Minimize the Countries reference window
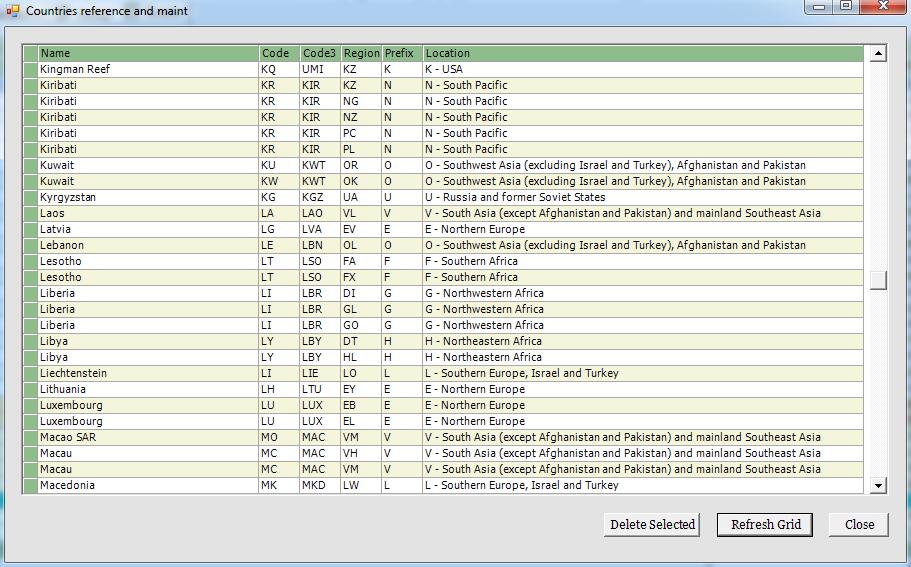911x567 pixels. coord(819,6)
